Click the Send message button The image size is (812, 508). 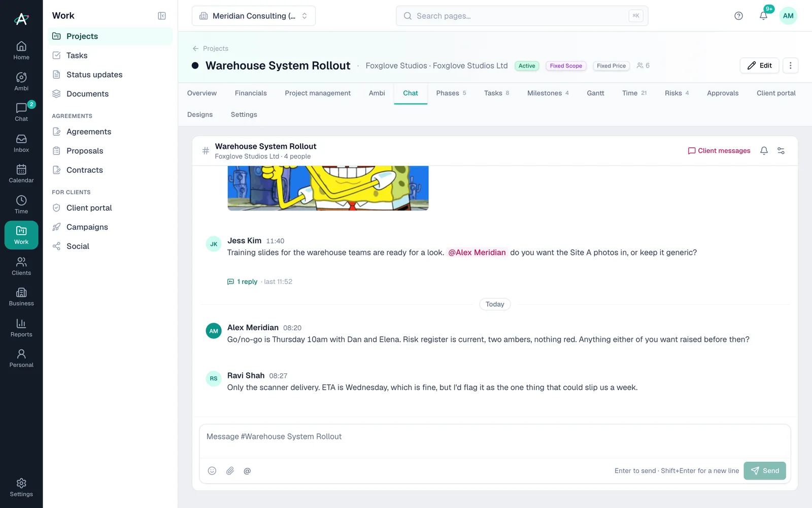click(765, 471)
